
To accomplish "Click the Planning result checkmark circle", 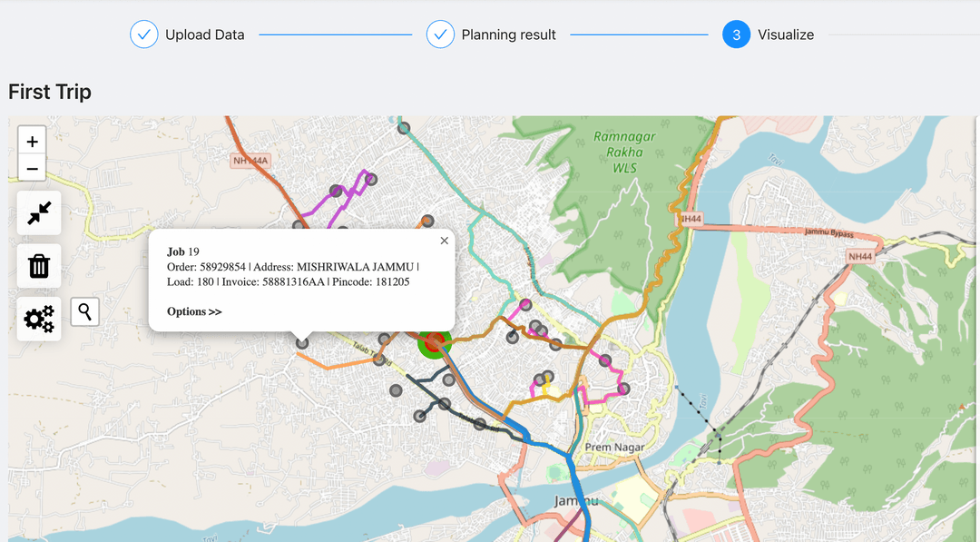I will tap(439, 34).
